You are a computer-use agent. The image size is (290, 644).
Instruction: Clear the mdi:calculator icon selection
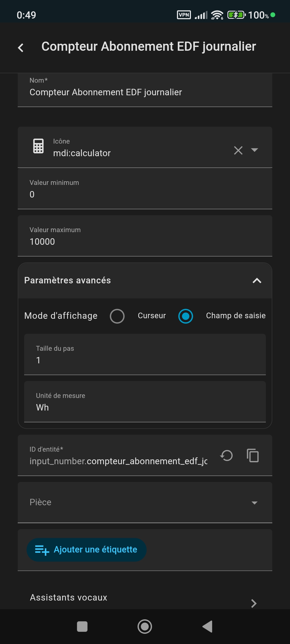click(238, 150)
